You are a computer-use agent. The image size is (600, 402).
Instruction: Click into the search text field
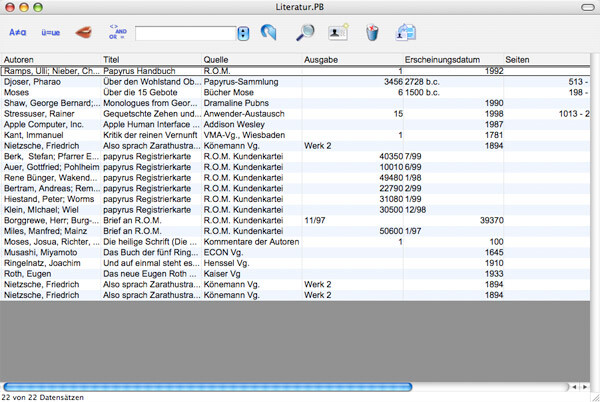click(x=185, y=34)
